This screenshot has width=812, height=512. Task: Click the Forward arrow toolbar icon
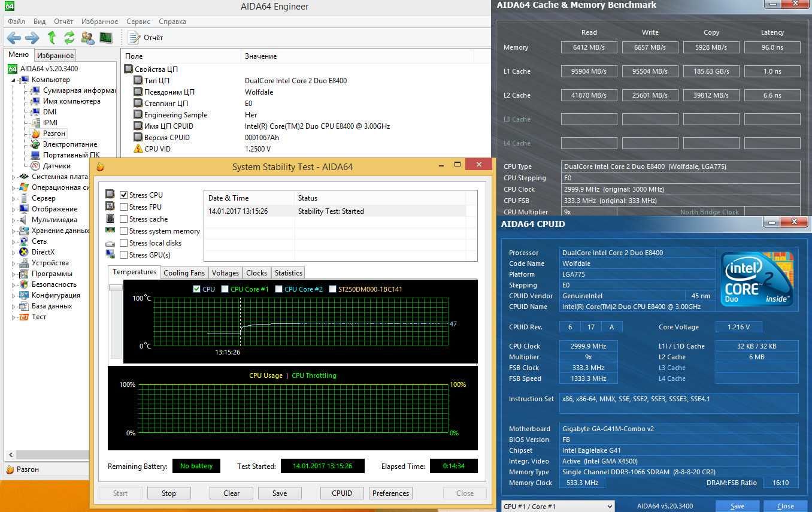tap(32, 38)
